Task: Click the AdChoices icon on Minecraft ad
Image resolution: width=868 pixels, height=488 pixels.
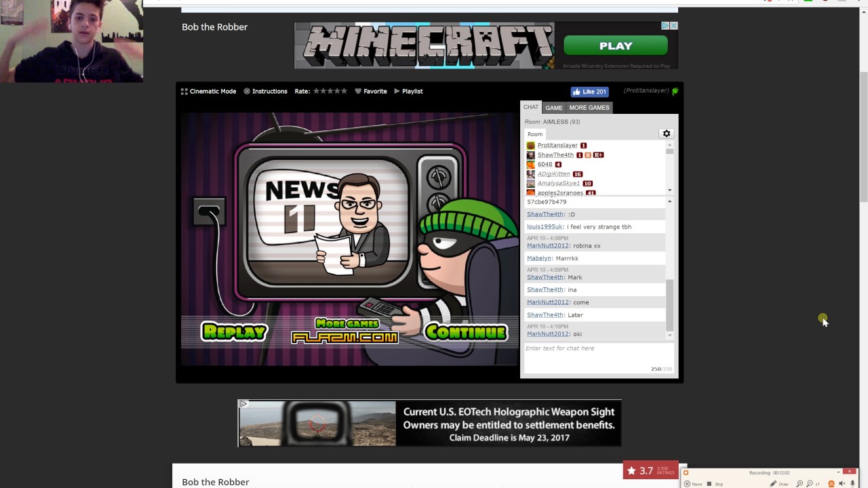Action: (665, 26)
